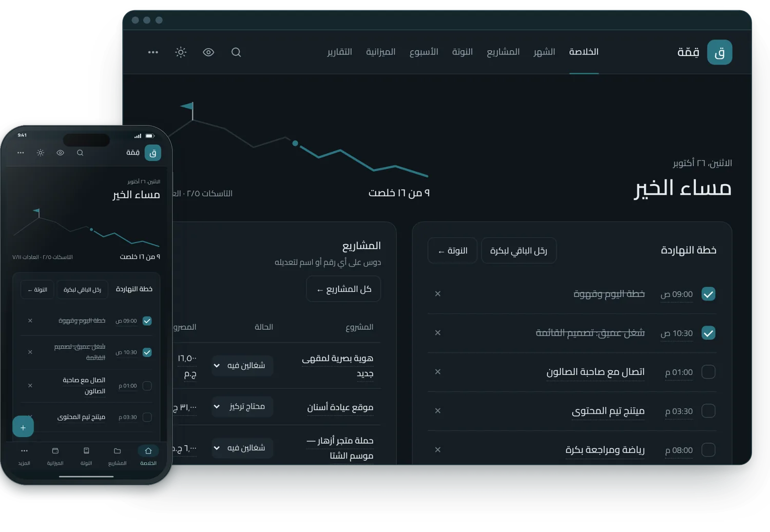Remove the phone's 09:00 ص task with X
The image size is (770, 532).
point(30,321)
